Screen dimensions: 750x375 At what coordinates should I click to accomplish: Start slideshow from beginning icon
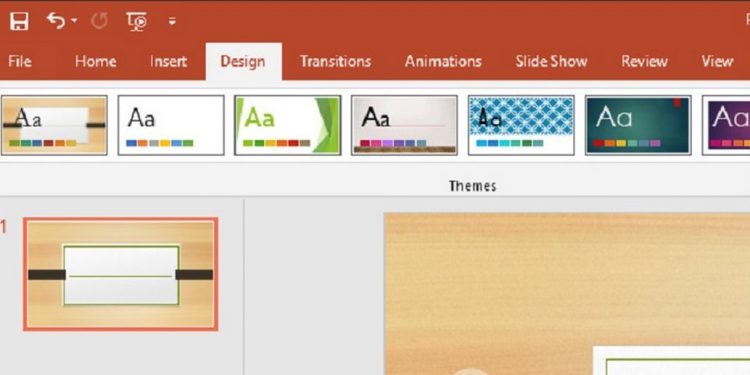[x=137, y=21]
